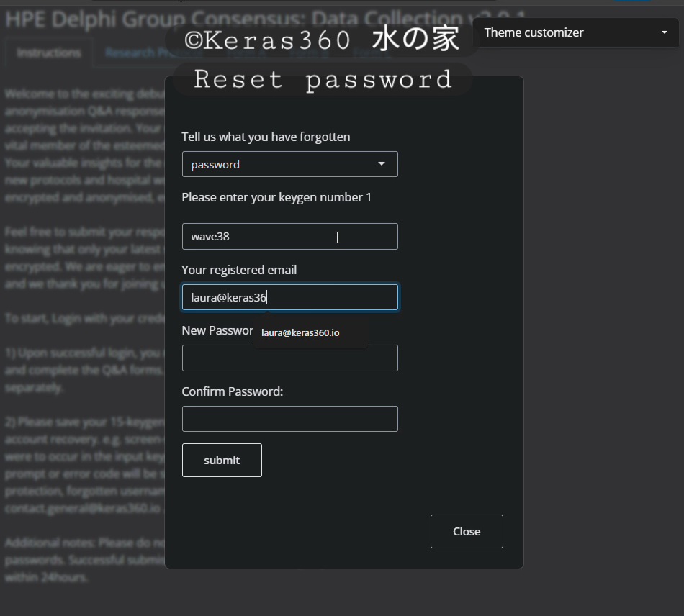Viewport: 684px width, 616px height.
Task: Click the 'Your registered email' label
Action: click(239, 270)
